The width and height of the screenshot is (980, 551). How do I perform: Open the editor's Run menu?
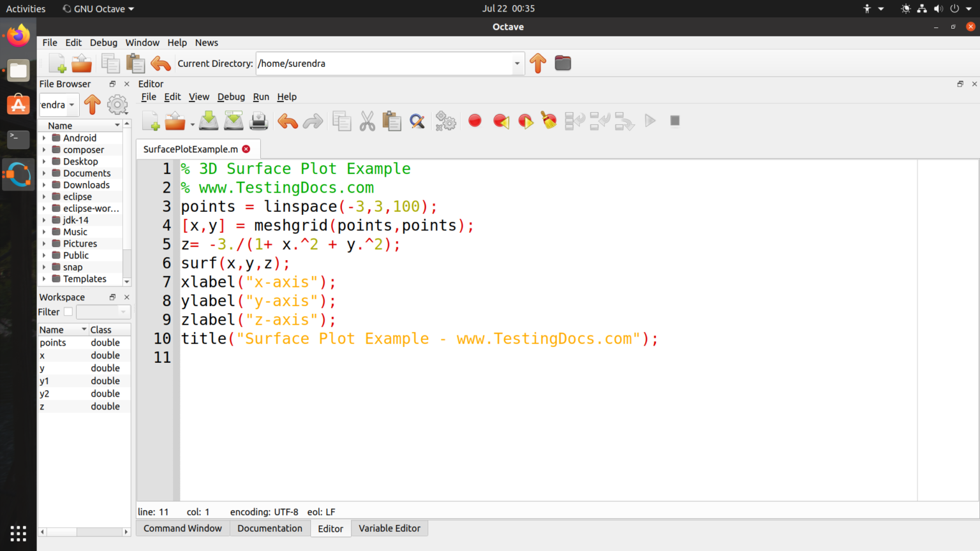click(x=261, y=97)
